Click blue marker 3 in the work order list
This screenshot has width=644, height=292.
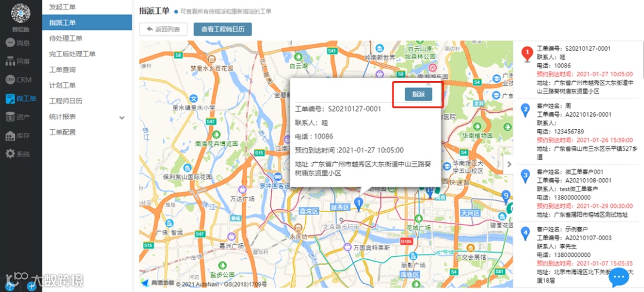(x=525, y=176)
